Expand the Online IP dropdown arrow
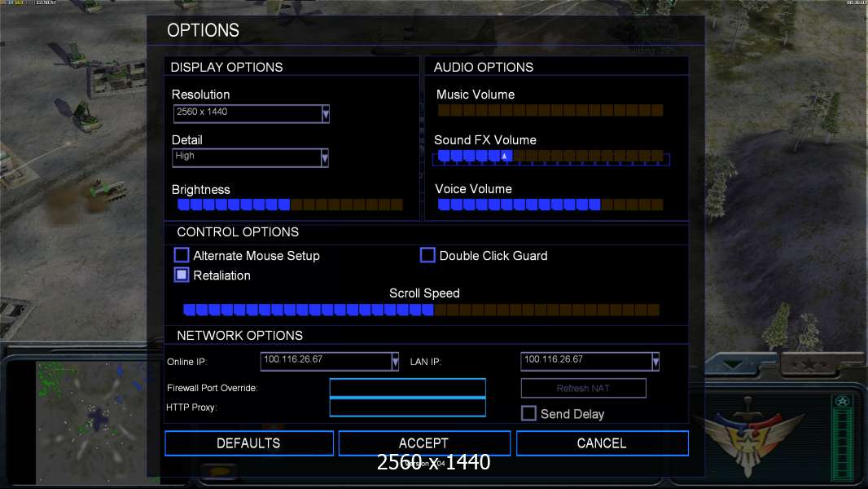868x489 pixels. click(x=395, y=362)
